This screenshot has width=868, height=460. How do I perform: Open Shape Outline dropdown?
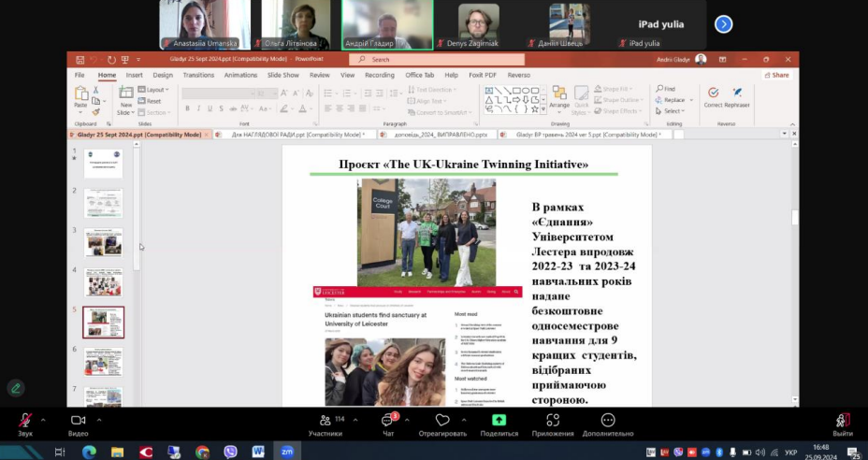coord(619,100)
